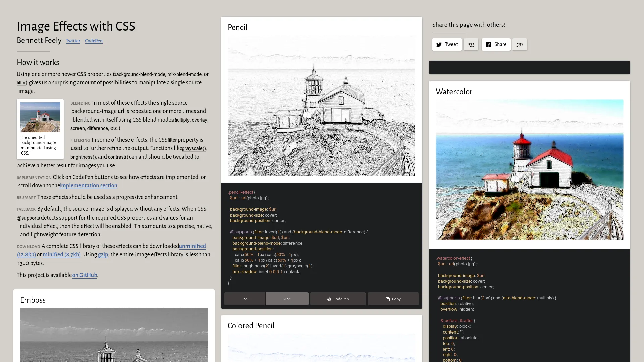
Task: Click the overlay blend mode link
Action: tap(199, 120)
